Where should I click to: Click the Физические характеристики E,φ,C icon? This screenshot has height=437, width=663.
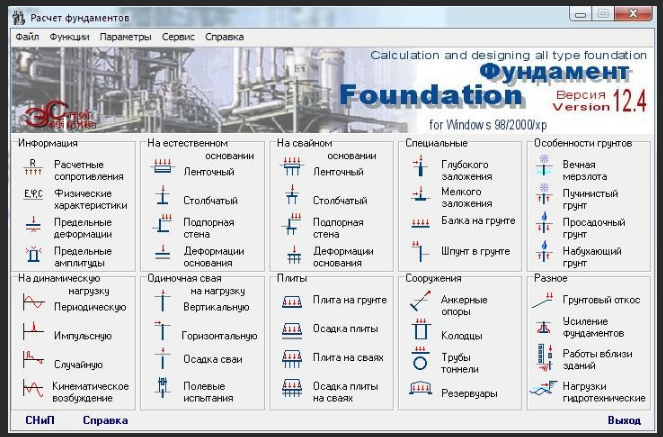[x=33, y=194]
